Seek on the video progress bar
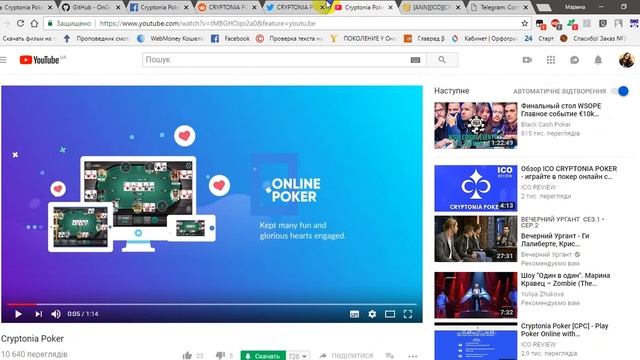Image resolution: width=640 pixels, height=360 pixels. coord(212,304)
